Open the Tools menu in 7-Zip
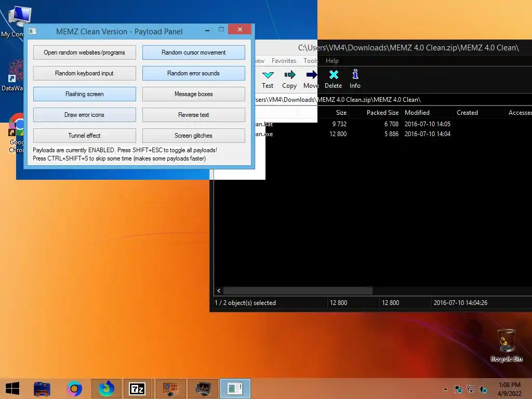Viewport: 532px width, 399px height. click(311, 61)
